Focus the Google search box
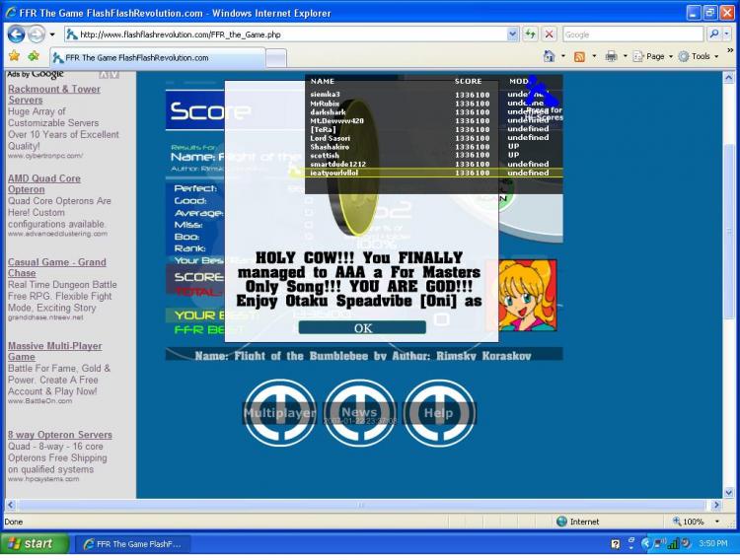Screen dimensions: 740x560 [632, 35]
